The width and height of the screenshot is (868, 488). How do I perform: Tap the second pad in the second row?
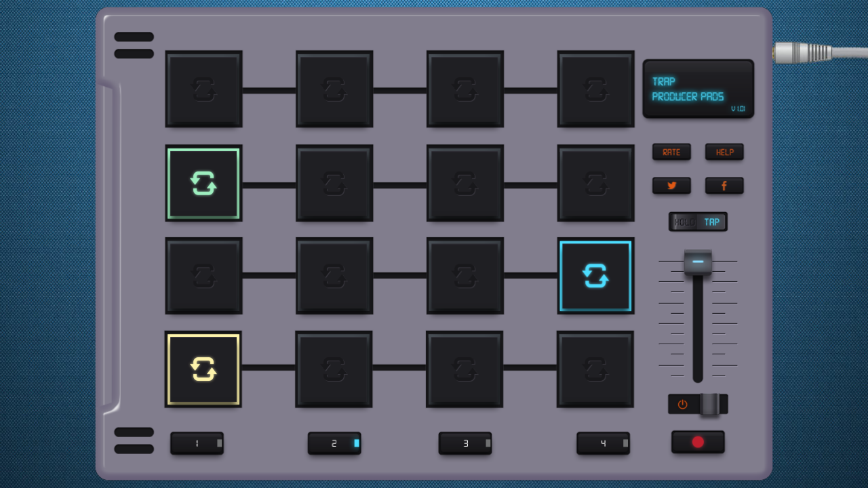click(334, 183)
